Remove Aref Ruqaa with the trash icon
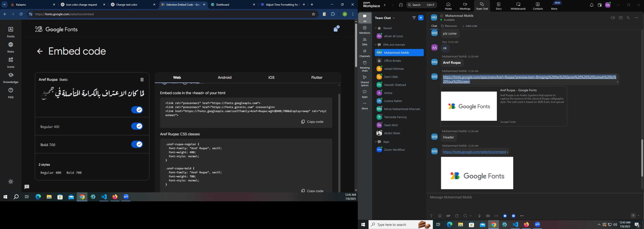The width and height of the screenshot is (644, 229). [142, 79]
